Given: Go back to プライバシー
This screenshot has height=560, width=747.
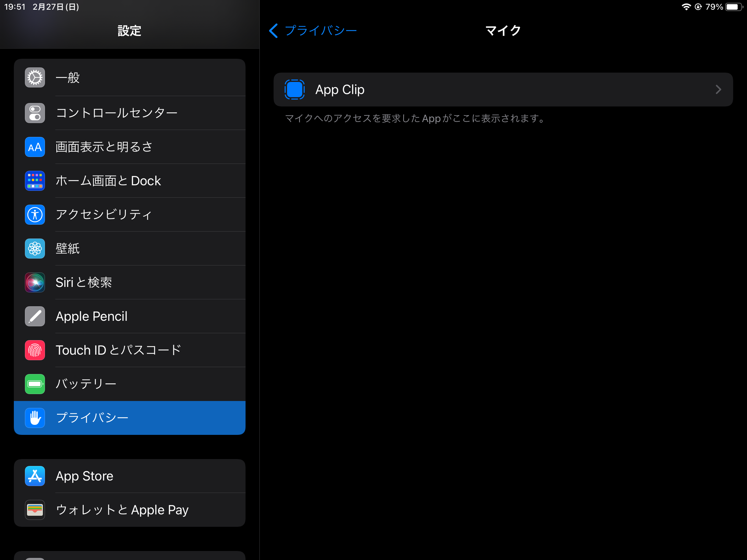Looking at the screenshot, I should click(320, 31).
